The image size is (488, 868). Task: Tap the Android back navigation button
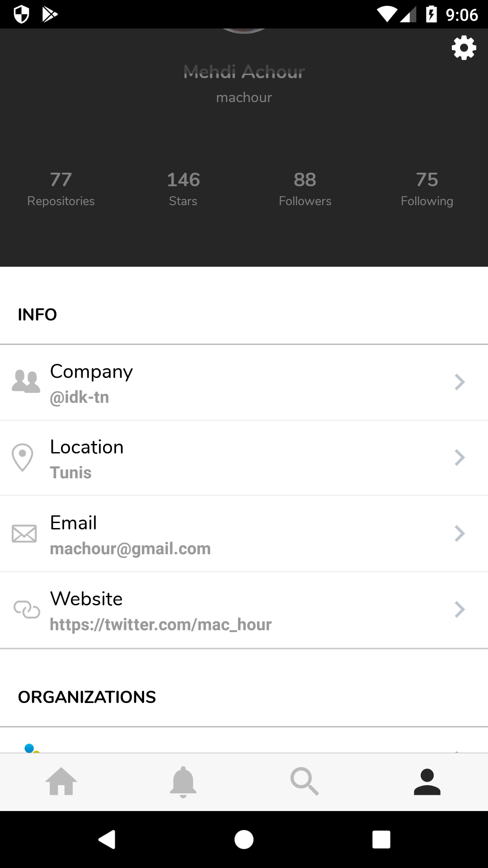coord(107,840)
